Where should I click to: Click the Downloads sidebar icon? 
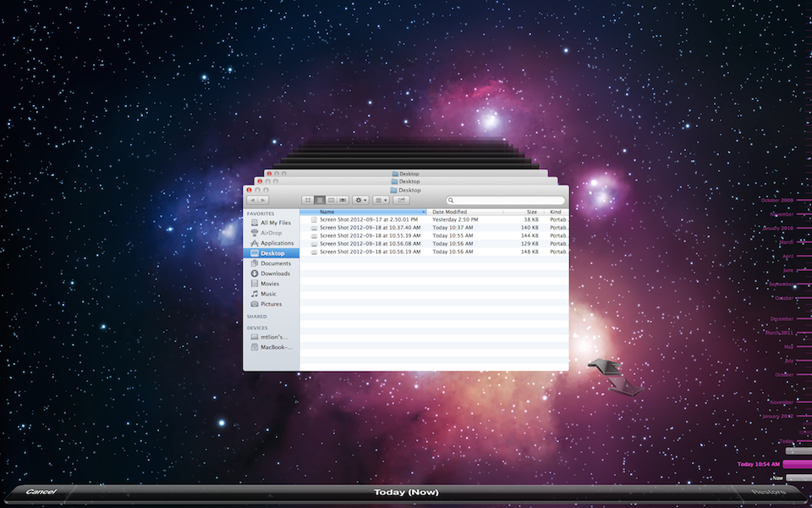click(x=255, y=273)
